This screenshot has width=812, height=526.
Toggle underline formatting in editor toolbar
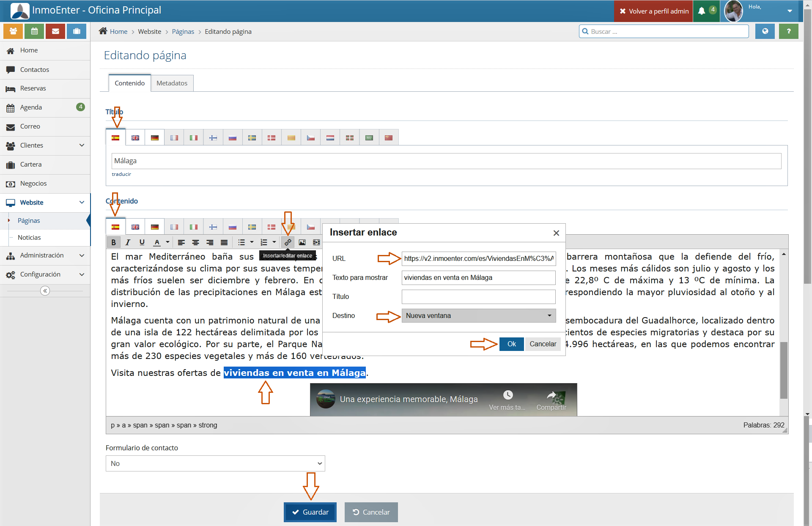142,242
